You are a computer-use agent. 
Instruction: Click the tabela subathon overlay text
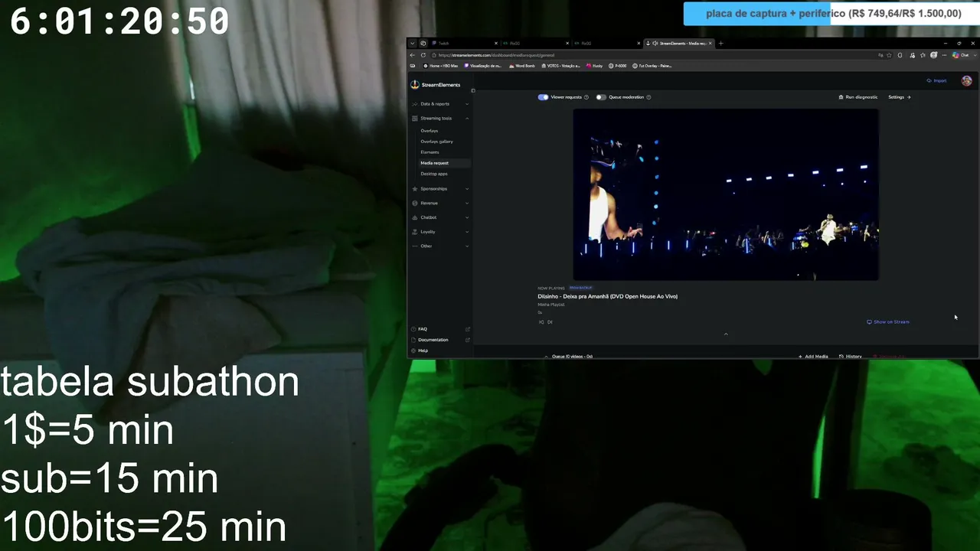point(150,382)
